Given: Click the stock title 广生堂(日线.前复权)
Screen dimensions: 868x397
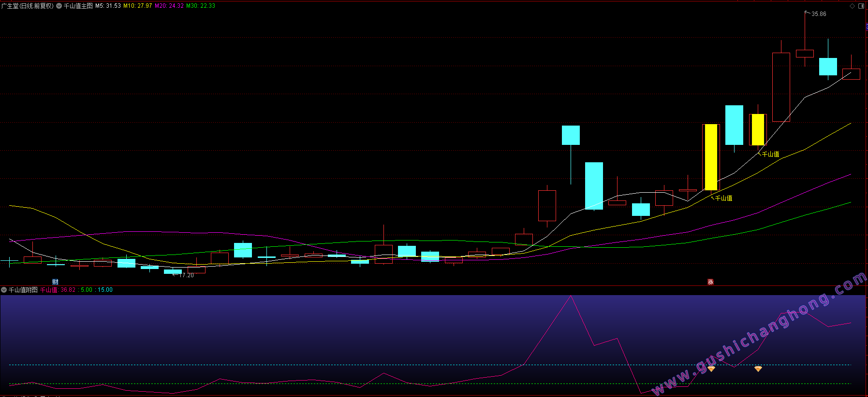Looking at the screenshot, I should click(28, 6).
